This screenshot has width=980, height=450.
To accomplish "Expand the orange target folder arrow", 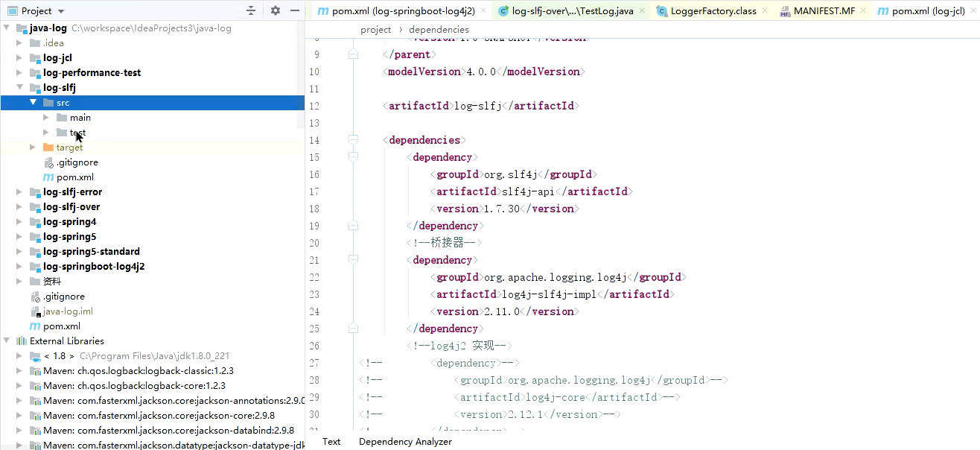I will pyautogui.click(x=34, y=148).
